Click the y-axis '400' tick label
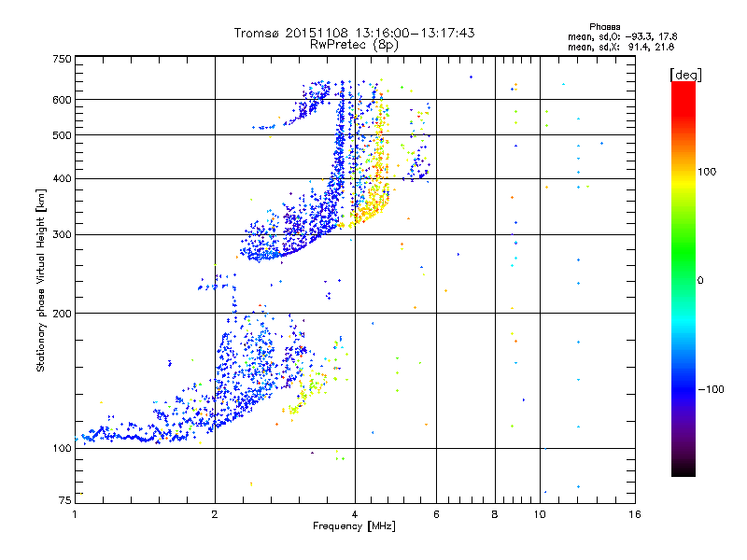This screenshot has height=560, width=747. (62, 178)
